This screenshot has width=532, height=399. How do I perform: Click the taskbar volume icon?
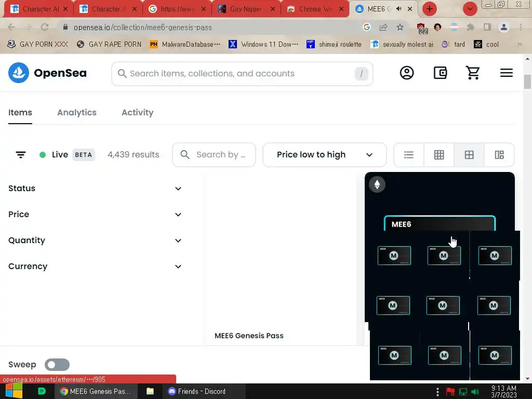point(475,392)
